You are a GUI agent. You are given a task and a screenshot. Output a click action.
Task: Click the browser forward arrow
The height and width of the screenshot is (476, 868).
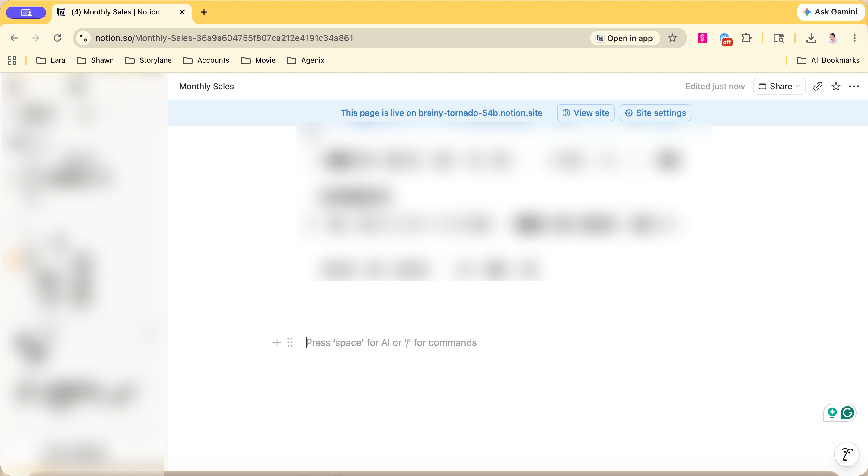tap(35, 38)
